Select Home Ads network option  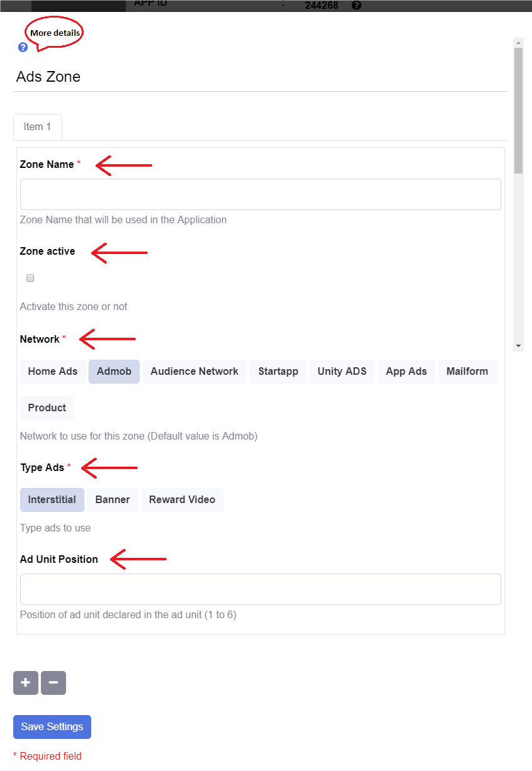click(x=53, y=372)
